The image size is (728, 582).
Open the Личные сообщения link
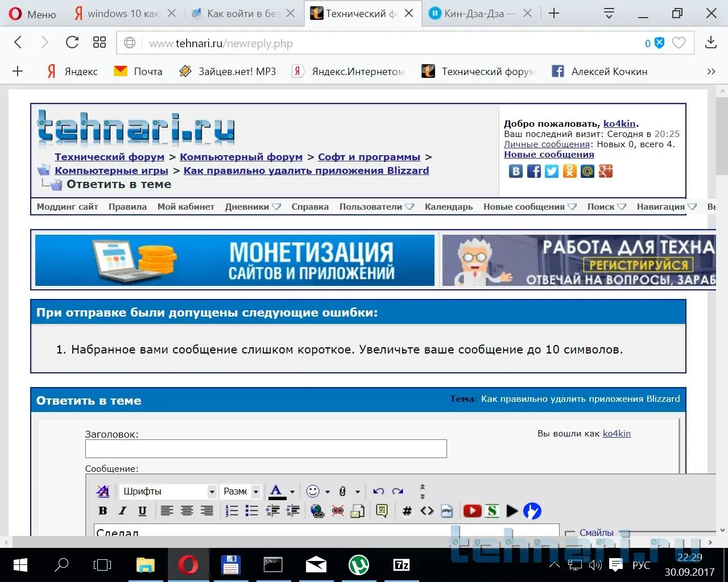[547, 144]
